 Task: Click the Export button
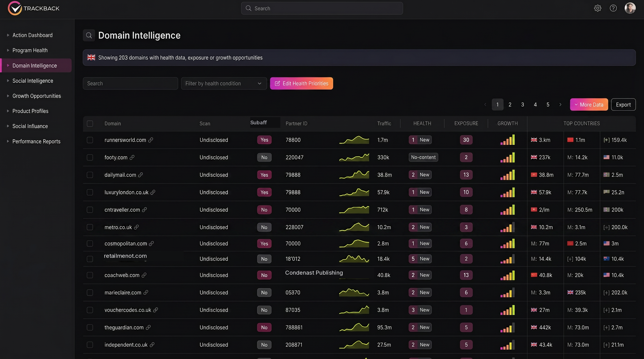pos(623,105)
